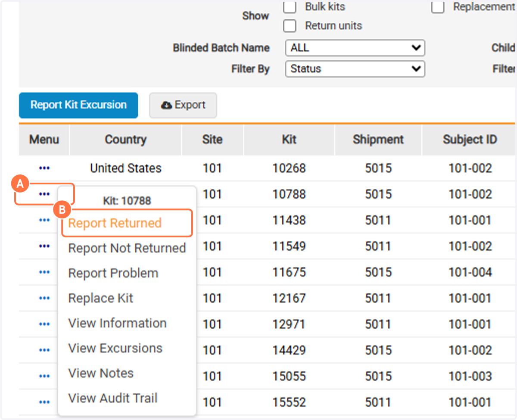The image size is (517, 420).
Task: Click the Menu column header
Action: tap(44, 140)
